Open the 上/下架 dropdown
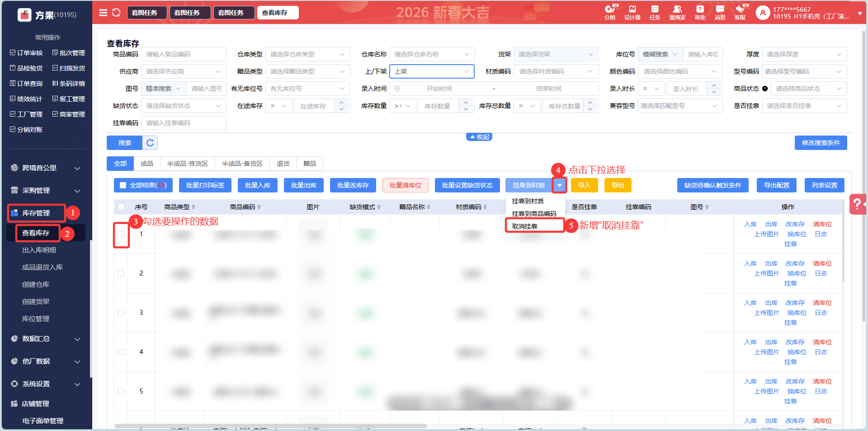Screen dimensions: 868x431 [x=431, y=71]
